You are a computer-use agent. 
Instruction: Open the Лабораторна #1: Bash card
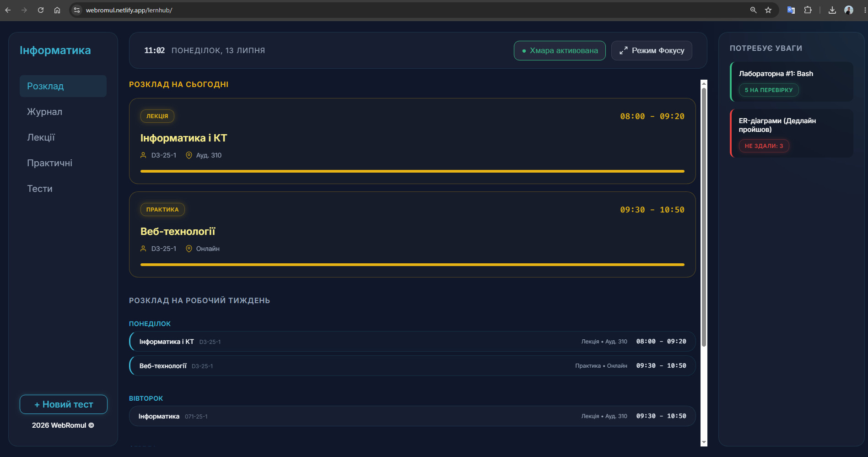(x=792, y=82)
